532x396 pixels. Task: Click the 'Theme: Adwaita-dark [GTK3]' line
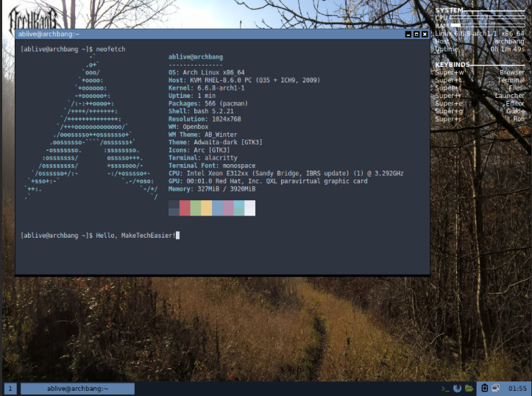tap(216, 142)
